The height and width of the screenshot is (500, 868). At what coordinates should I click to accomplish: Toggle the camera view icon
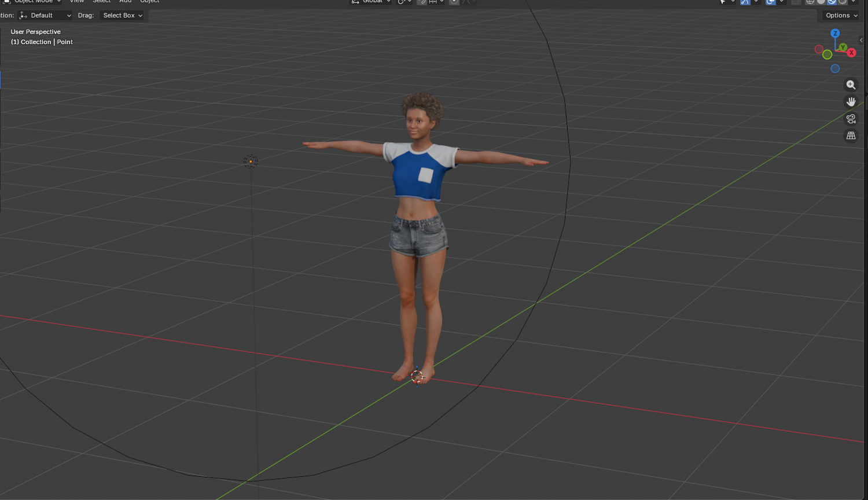pos(851,119)
